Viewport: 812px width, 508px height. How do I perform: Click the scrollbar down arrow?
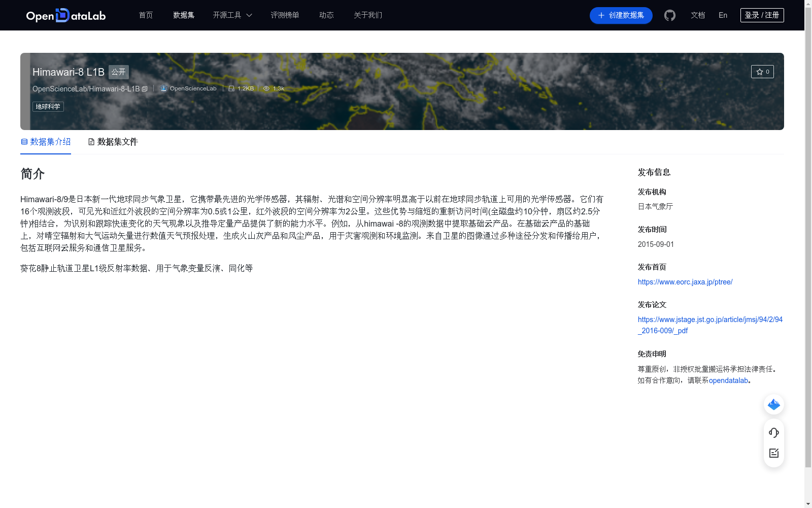tap(808, 504)
